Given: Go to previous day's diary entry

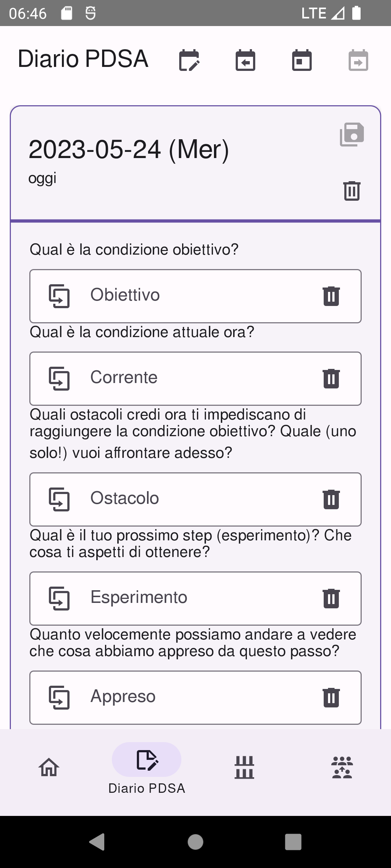Looking at the screenshot, I should click(245, 60).
